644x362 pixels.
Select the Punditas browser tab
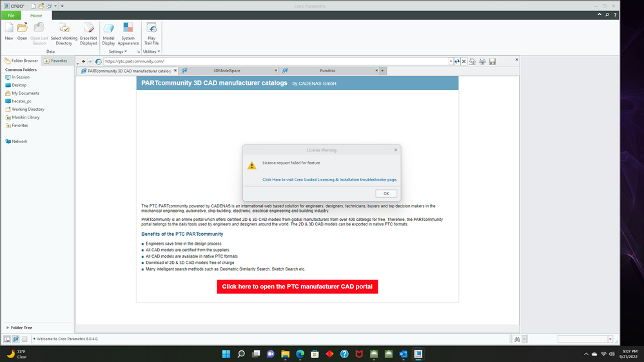327,71
